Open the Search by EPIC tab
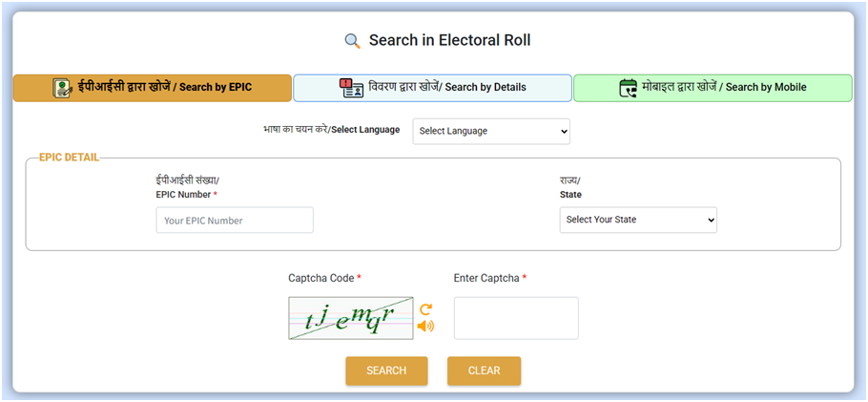This screenshot has height=402, width=868. (153, 88)
